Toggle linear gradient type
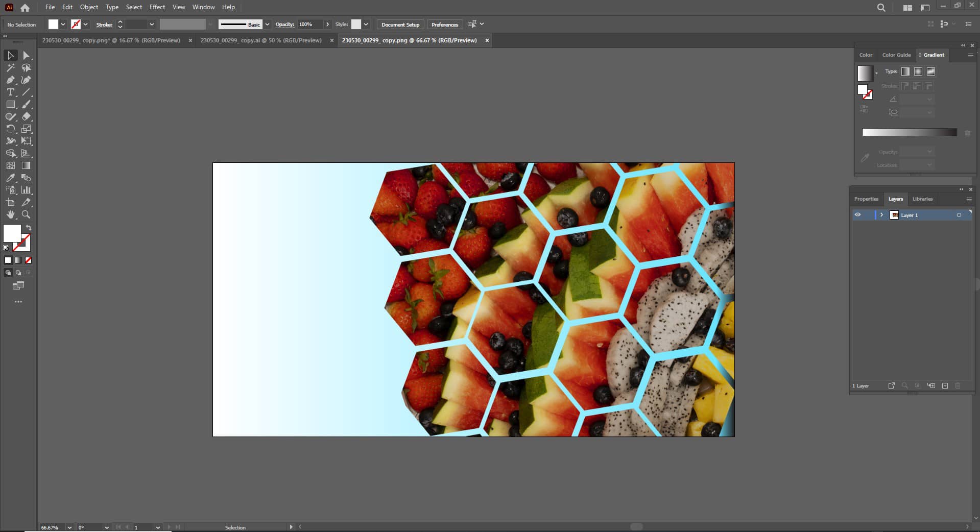Viewport: 980px width, 532px height. [905, 71]
